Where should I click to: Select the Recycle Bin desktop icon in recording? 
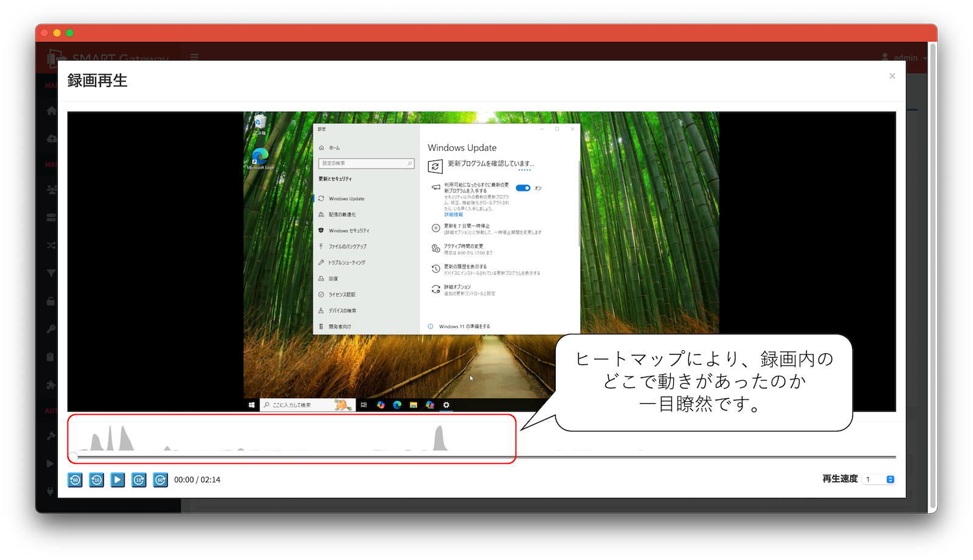tap(260, 124)
